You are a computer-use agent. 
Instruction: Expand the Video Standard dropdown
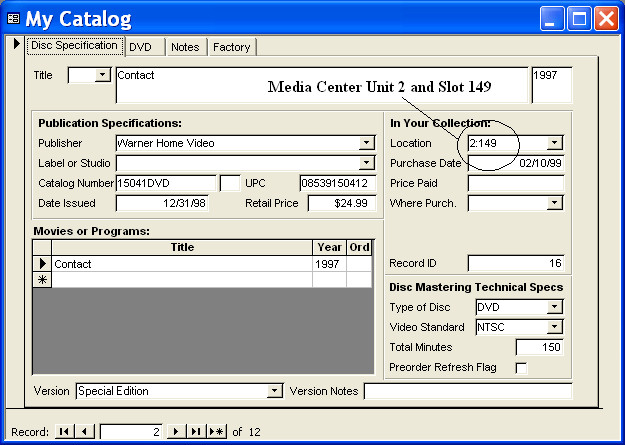click(x=555, y=327)
